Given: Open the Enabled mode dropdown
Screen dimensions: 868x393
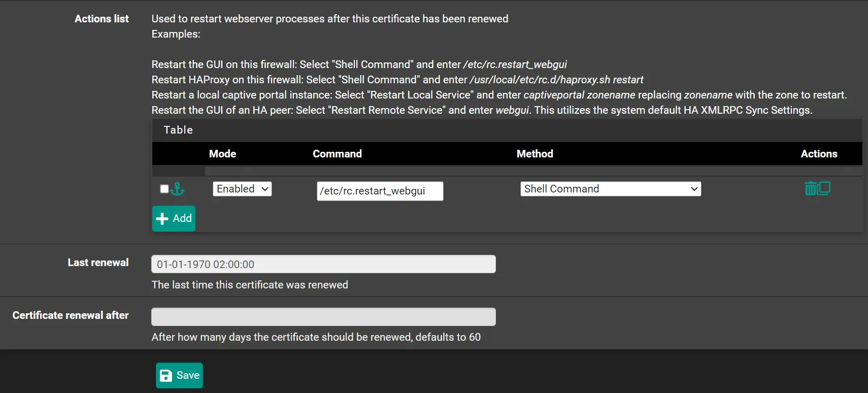Looking at the screenshot, I should [x=242, y=189].
